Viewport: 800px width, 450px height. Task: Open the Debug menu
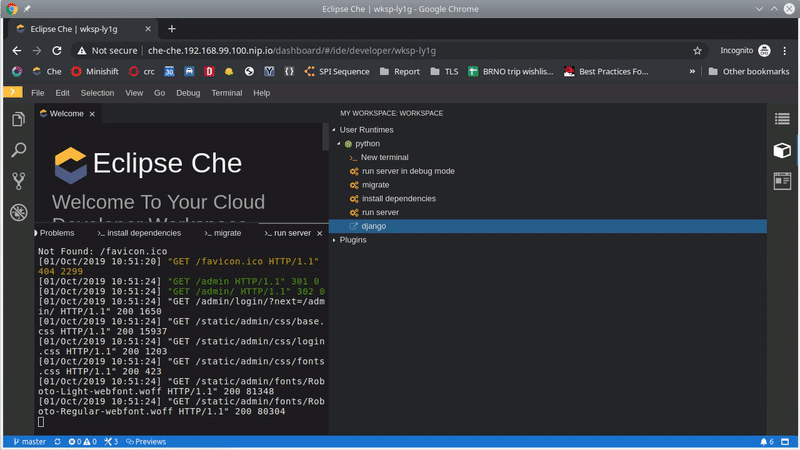coord(188,93)
